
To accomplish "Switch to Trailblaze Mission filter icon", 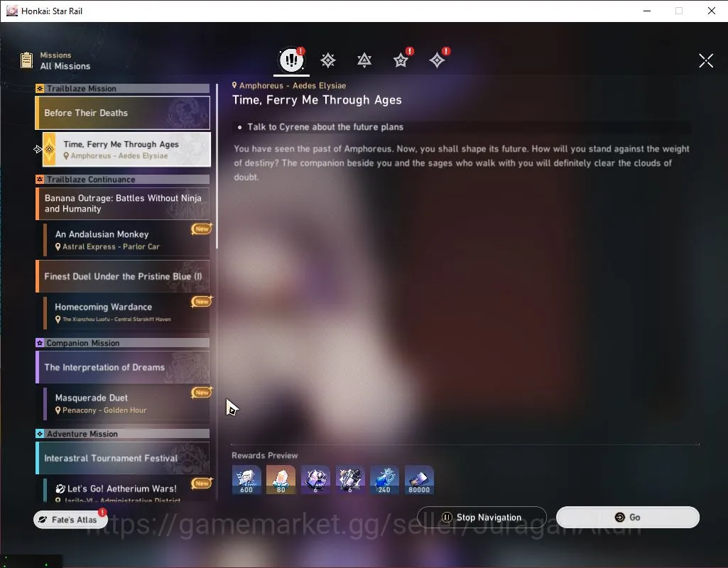I will coord(328,60).
